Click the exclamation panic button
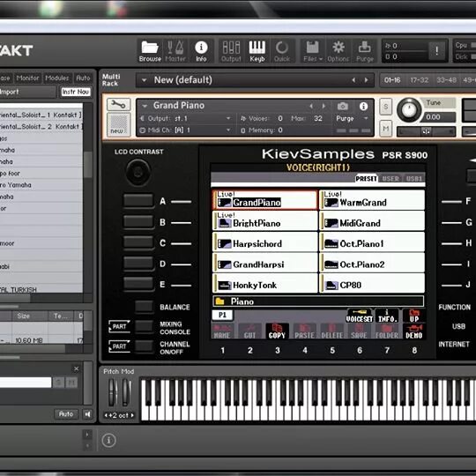This screenshot has height=476, width=476. 436,50
